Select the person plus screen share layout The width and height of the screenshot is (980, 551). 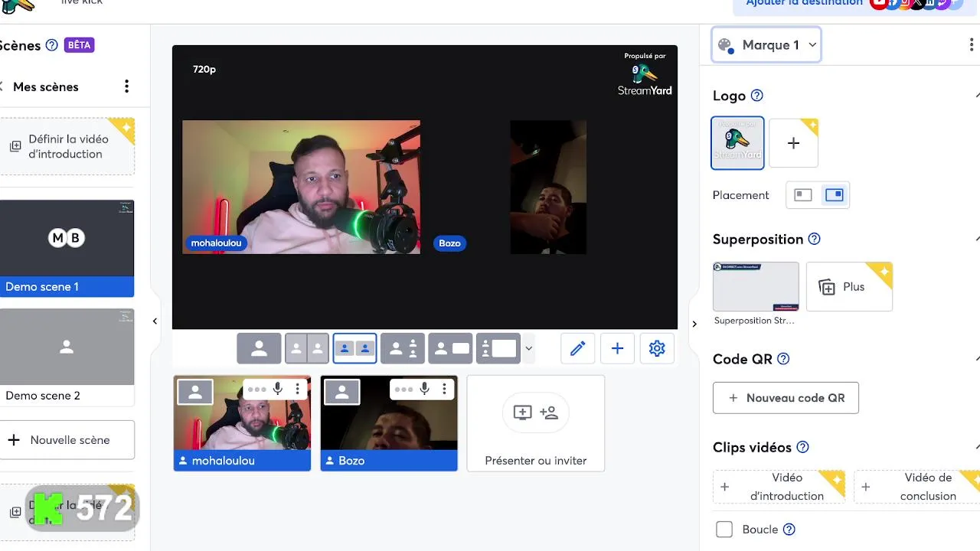(450, 349)
